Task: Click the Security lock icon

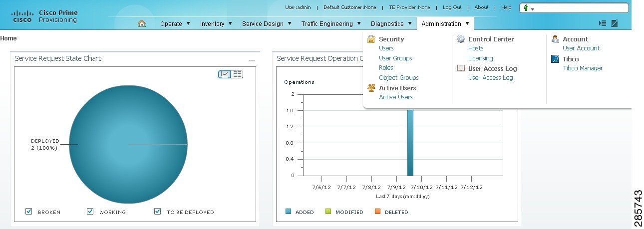Action: 371,39
